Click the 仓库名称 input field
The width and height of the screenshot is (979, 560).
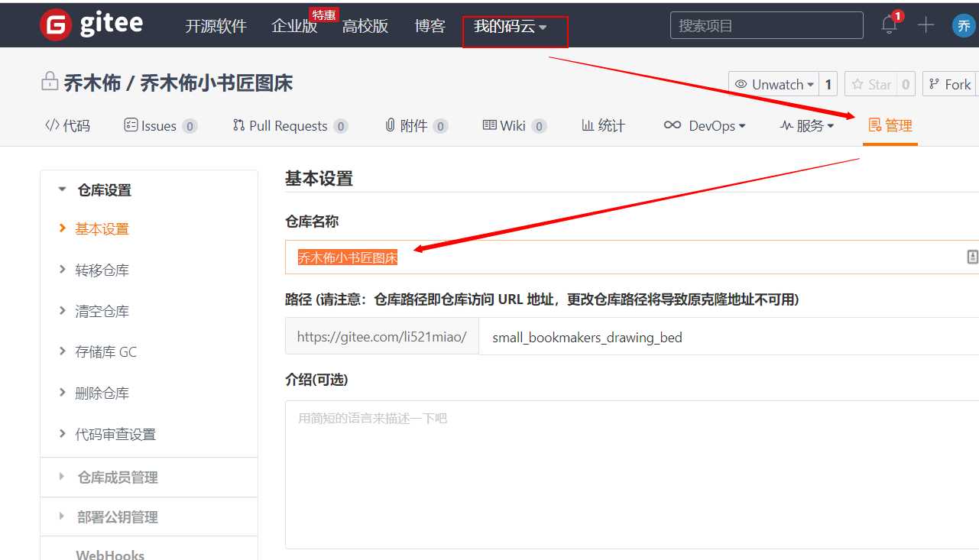click(632, 257)
